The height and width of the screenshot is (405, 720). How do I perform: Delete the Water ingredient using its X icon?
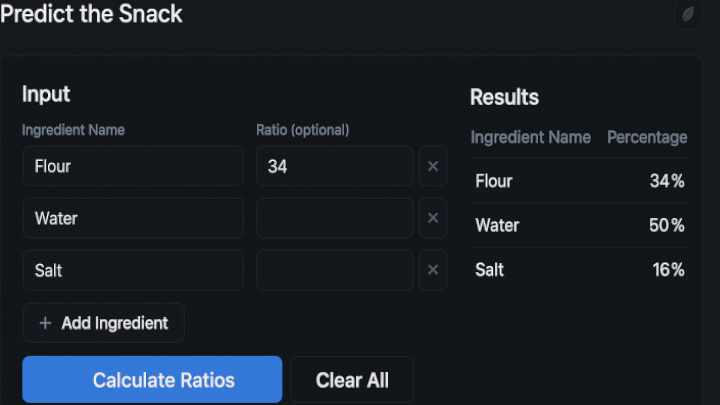click(433, 218)
